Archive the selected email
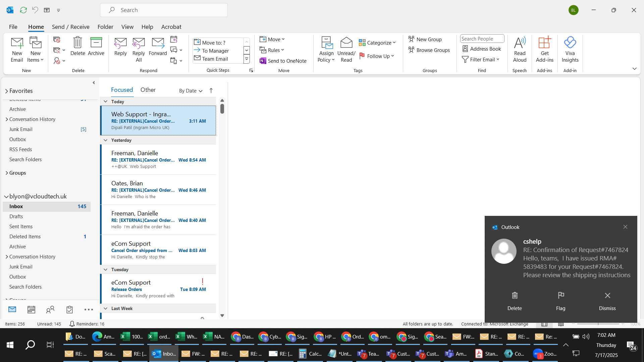Viewport: 644px width, 362px height. coord(96,46)
